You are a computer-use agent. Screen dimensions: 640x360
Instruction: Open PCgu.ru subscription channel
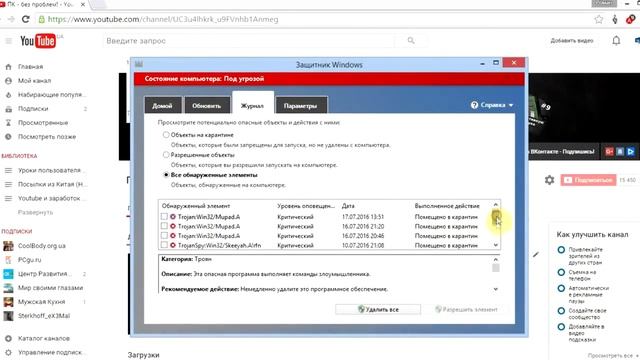click(x=29, y=260)
